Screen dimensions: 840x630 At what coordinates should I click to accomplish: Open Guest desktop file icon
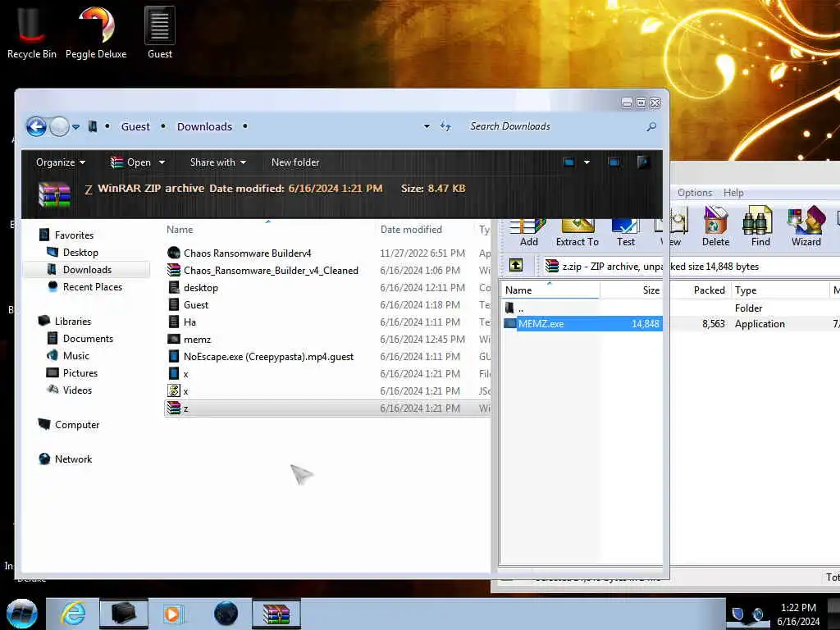coord(160,32)
